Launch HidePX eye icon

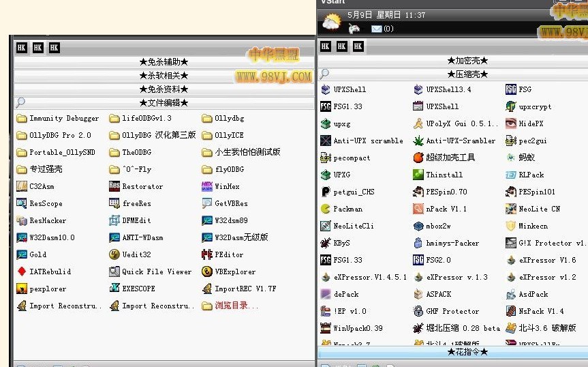click(511, 123)
